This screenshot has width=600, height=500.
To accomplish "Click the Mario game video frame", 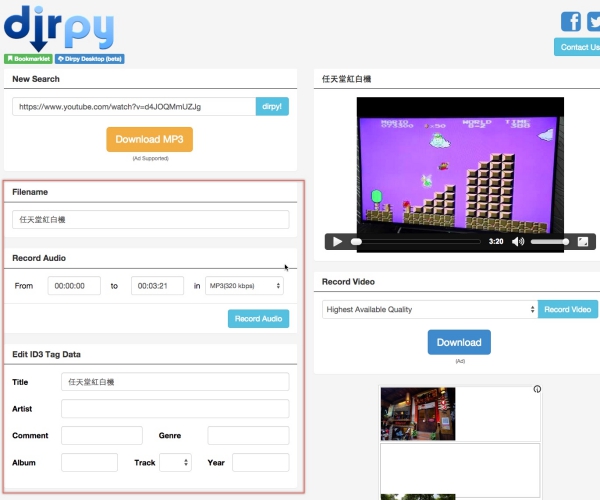I will (460, 174).
